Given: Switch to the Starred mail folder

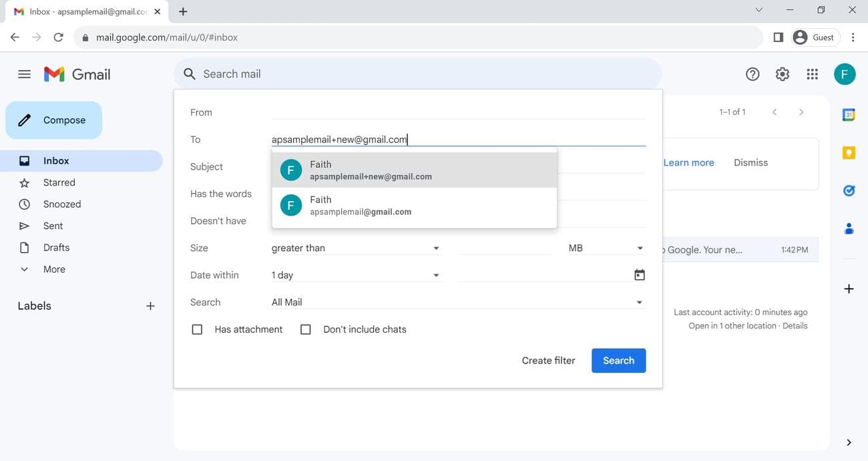Looking at the screenshot, I should coord(59,182).
